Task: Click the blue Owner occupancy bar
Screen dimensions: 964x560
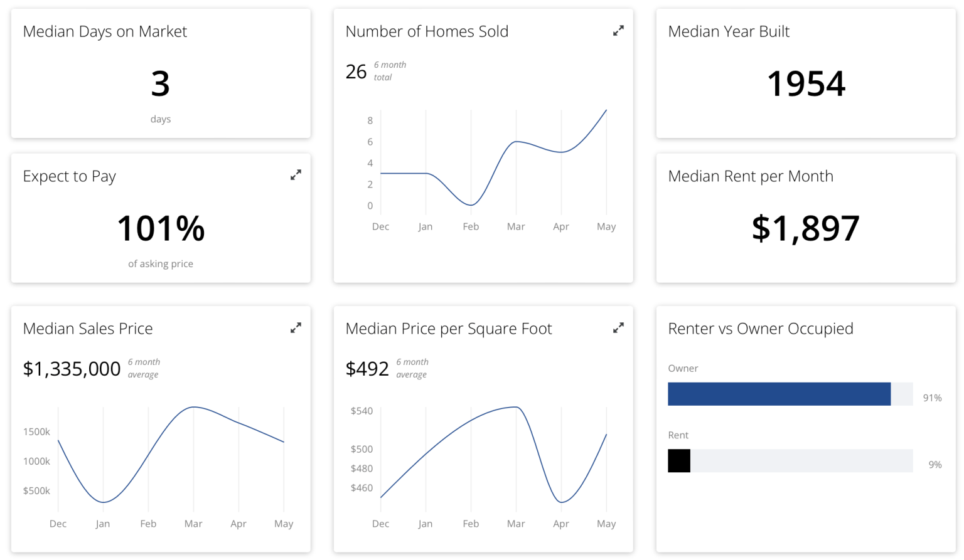Action: [x=779, y=394]
